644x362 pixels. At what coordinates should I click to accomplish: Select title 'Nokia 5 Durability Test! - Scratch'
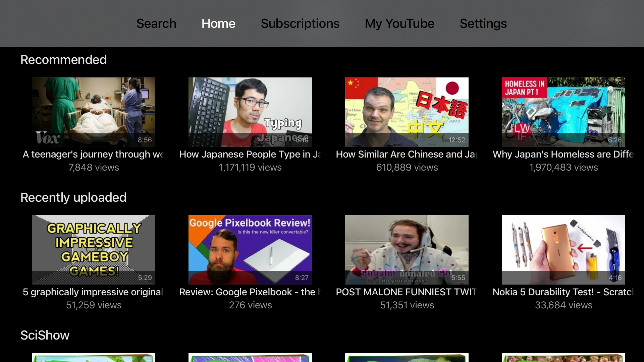tap(563, 292)
